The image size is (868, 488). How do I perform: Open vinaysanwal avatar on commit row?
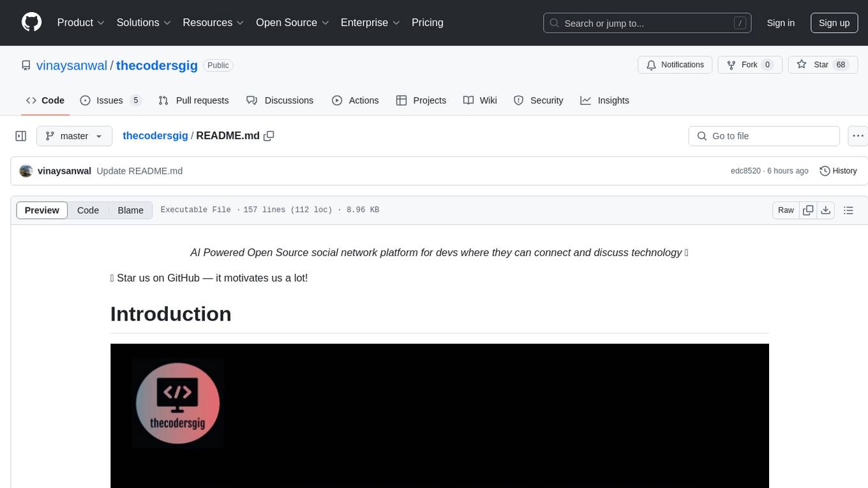(26, 171)
